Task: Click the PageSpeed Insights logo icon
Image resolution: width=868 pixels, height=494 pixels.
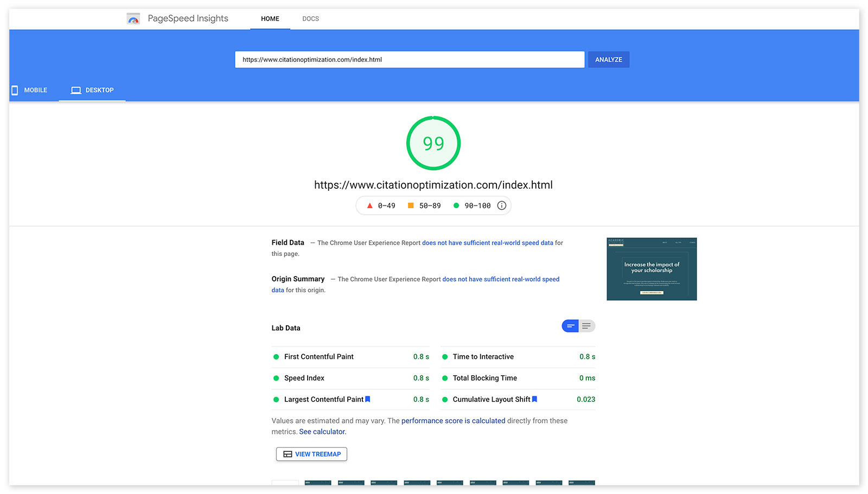Action: pyautogui.click(x=133, y=19)
